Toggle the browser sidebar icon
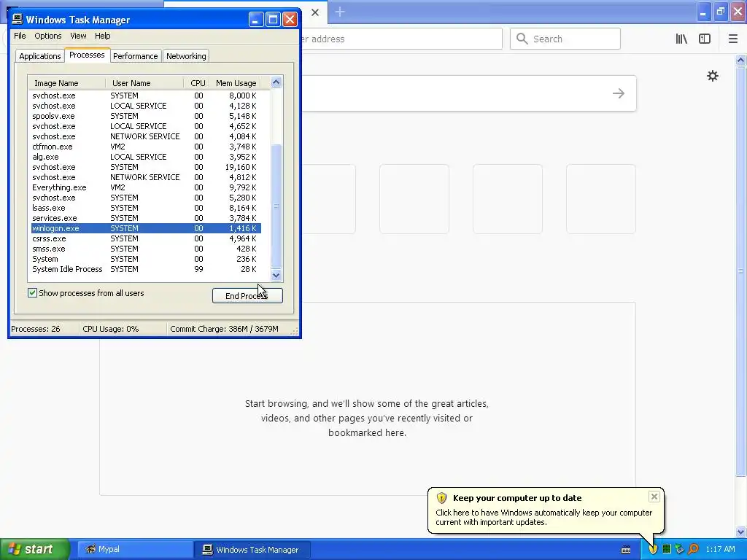This screenshot has height=560, width=747. [x=705, y=39]
